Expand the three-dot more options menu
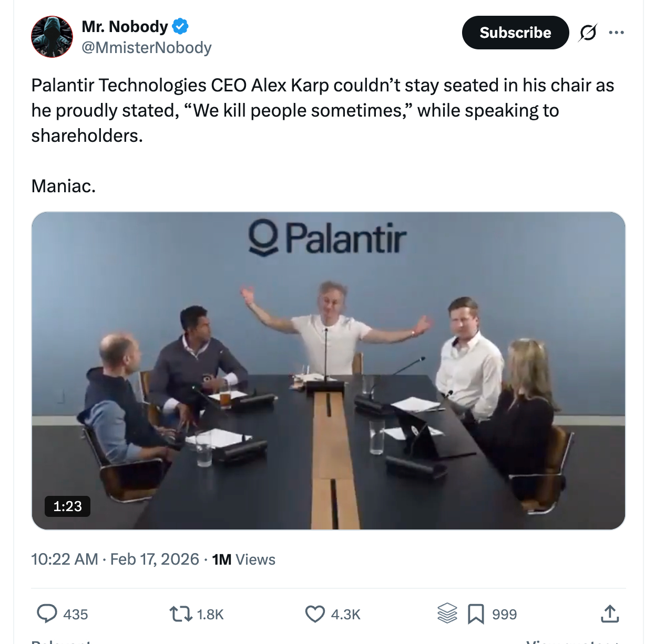The image size is (655, 644). click(x=616, y=33)
